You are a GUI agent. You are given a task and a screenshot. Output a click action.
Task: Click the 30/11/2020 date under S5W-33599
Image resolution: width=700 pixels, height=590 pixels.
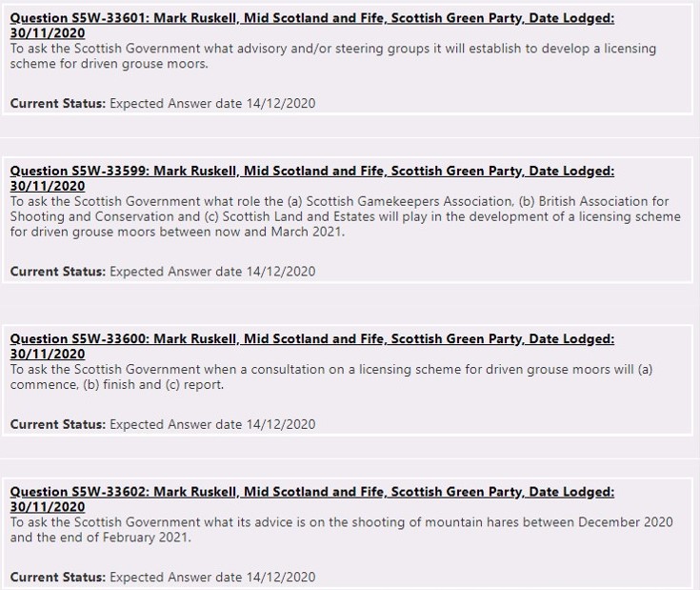pos(48,186)
